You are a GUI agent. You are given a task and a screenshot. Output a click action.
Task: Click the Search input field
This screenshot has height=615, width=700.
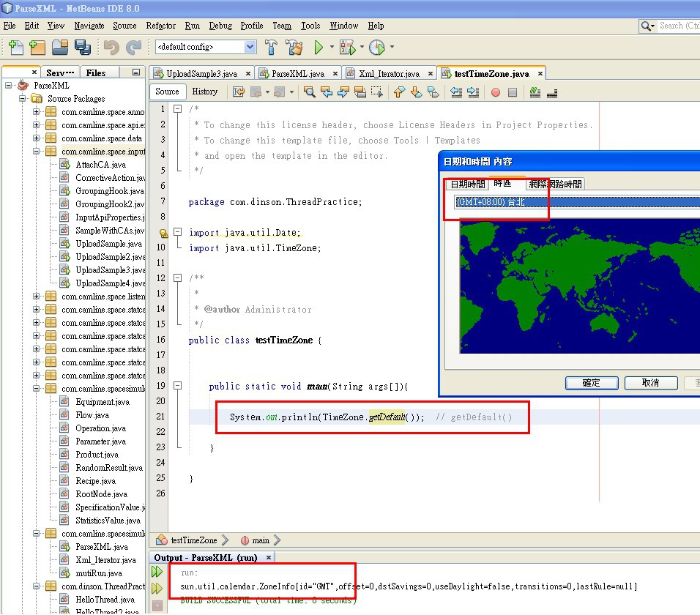click(x=679, y=26)
